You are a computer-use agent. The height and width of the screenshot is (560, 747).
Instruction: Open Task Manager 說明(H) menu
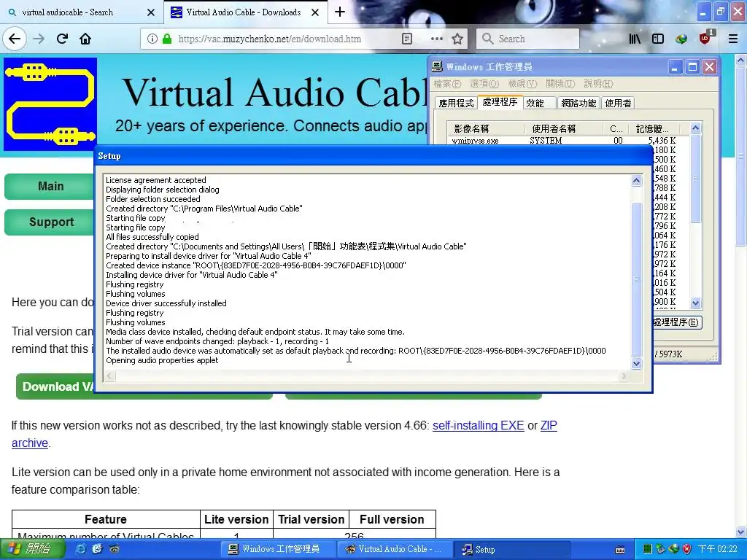(x=598, y=84)
